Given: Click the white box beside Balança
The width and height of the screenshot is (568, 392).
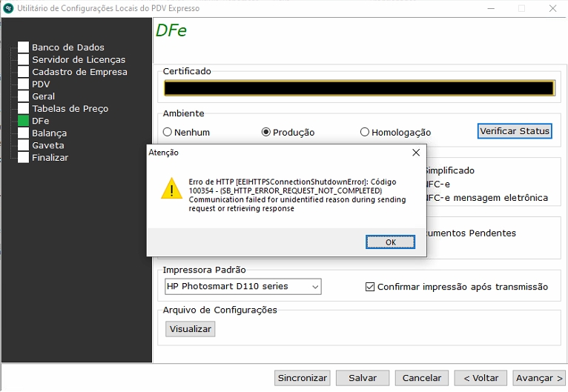Looking at the screenshot, I should pyautogui.click(x=23, y=133).
